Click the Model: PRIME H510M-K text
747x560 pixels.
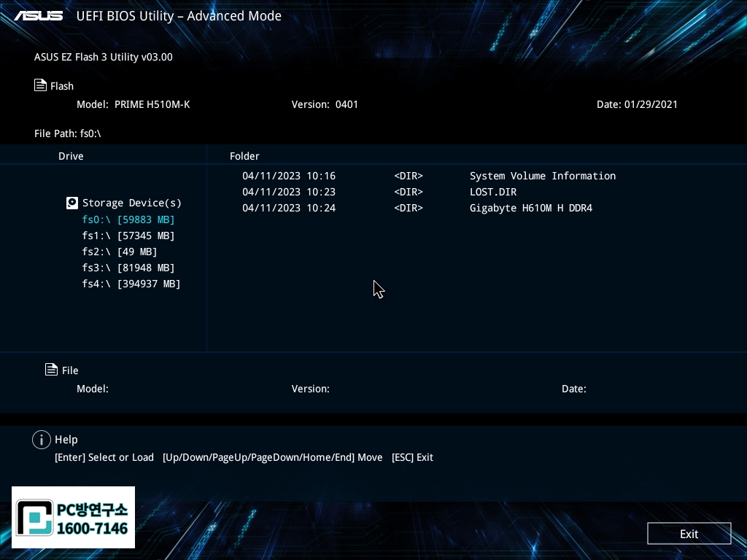[x=133, y=104]
